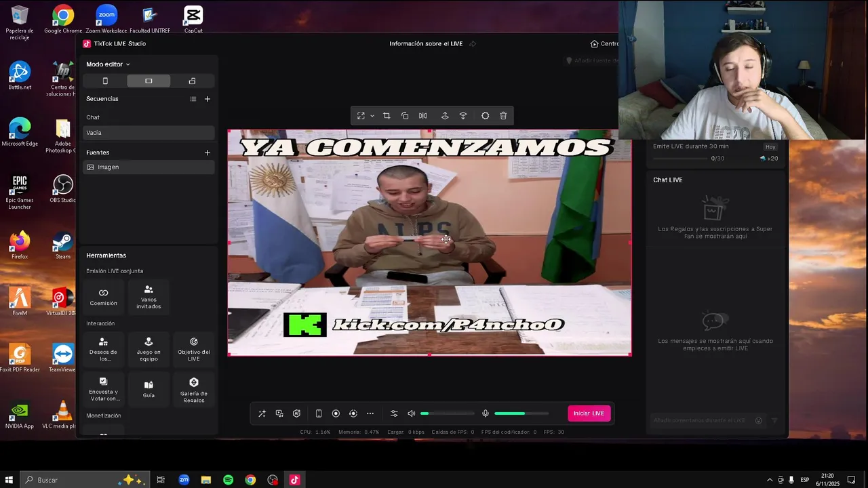Open the Steam desktop shortcut
Image resolution: width=868 pixels, height=488 pixels.
(x=63, y=245)
